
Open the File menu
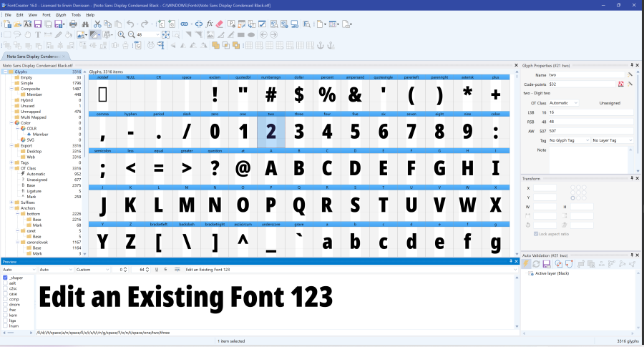8,15
